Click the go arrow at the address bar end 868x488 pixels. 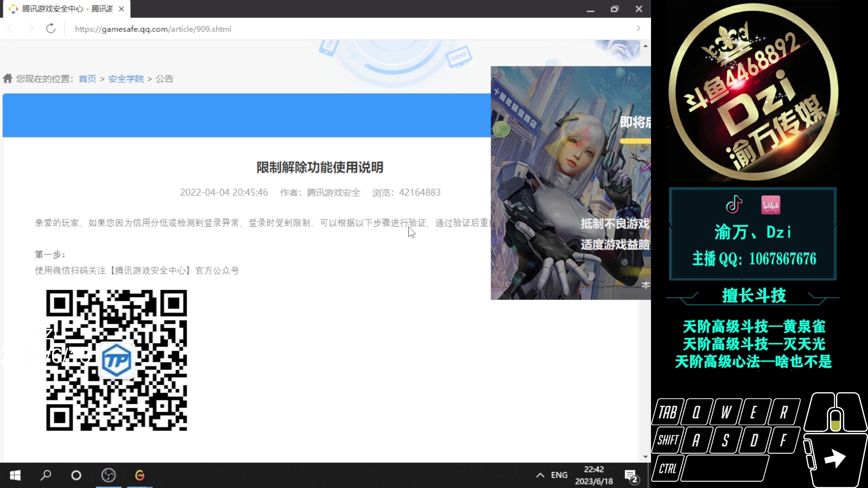pyautogui.click(x=638, y=28)
